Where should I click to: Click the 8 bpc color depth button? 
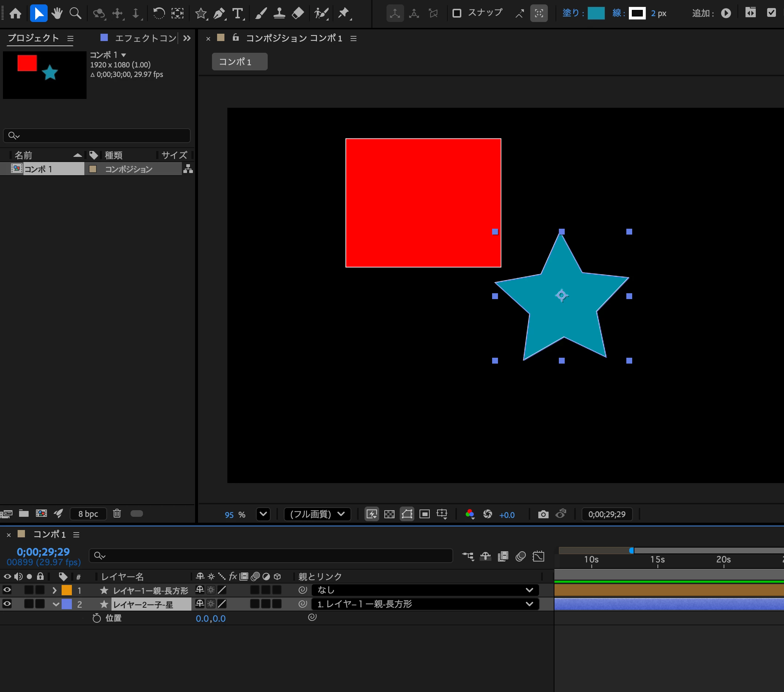(88, 514)
